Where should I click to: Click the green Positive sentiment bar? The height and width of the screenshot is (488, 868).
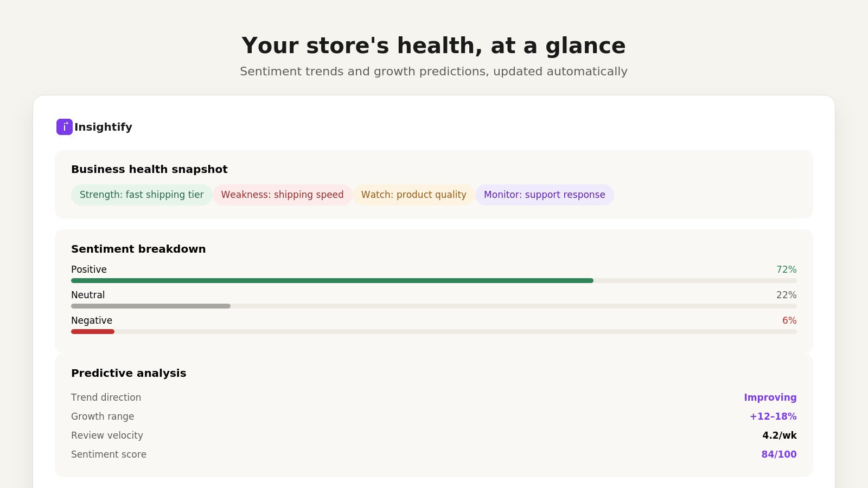click(x=332, y=281)
